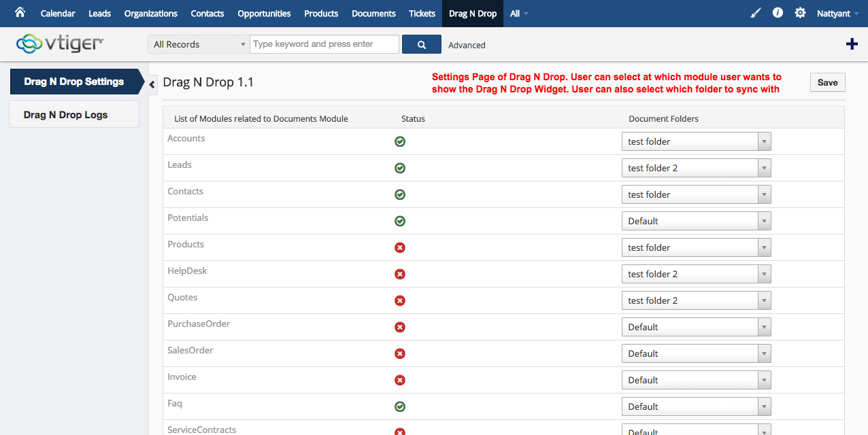Enable status for PurchaseOrder module

(400, 327)
